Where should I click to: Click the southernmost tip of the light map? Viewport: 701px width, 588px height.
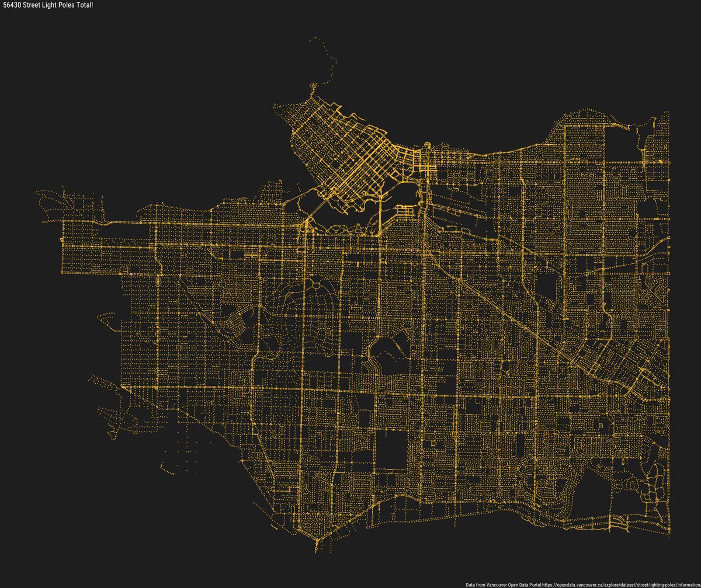point(316,549)
